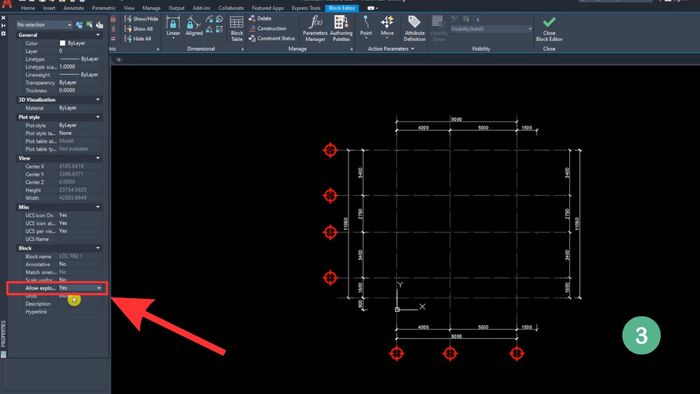Click the Linetype ByLayer value
The height and width of the screenshot is (394, 700).
(x=80, y=59)
